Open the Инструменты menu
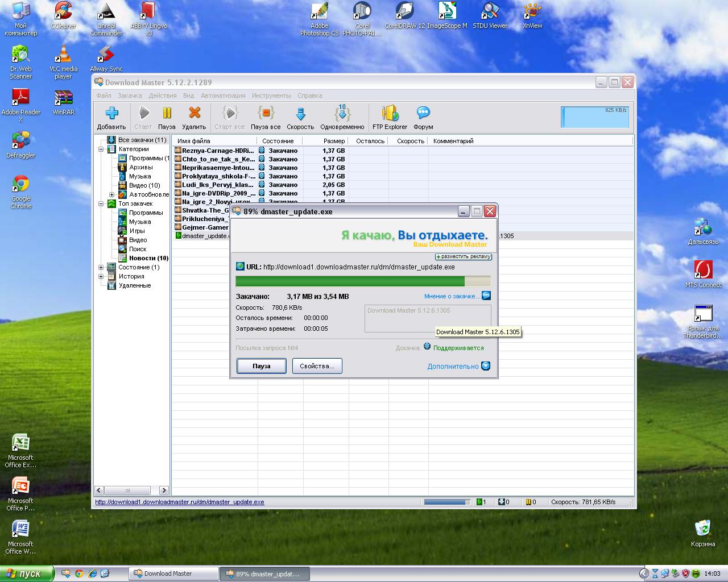 tap(271, 95)
